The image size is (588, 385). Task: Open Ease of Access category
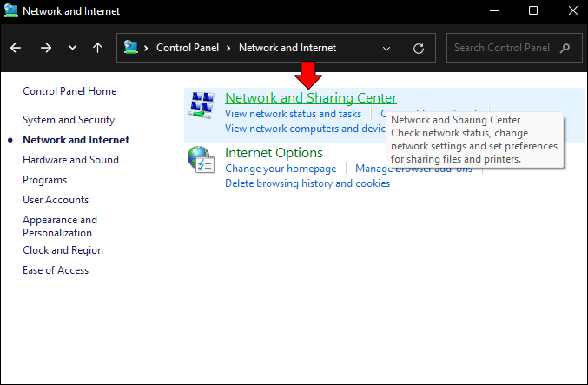(56, 270)
